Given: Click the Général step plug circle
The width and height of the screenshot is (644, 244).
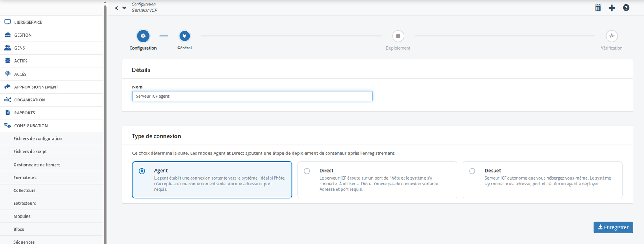Looking at the screenshot, I should point(185,36).
